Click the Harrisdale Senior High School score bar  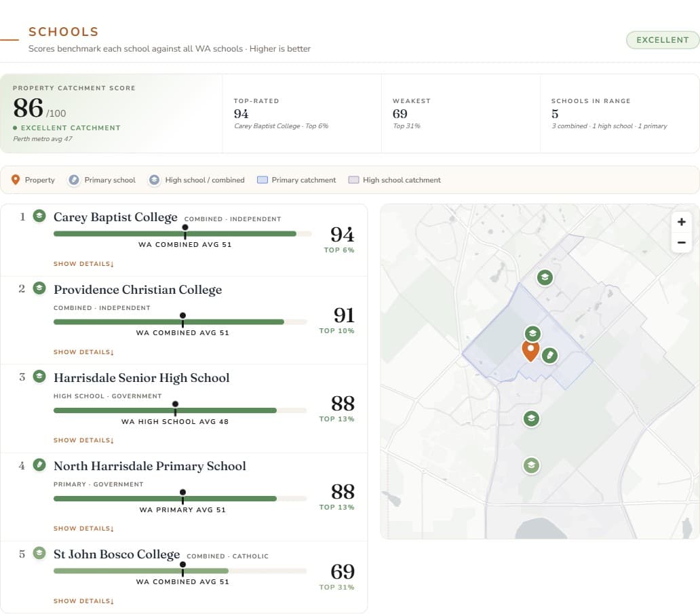coord(180,410)
